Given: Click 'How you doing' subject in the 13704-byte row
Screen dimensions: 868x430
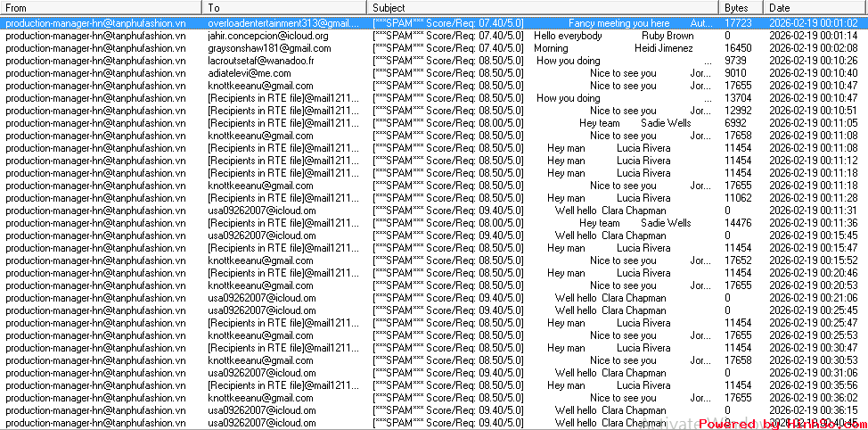Looking at the screenshot, I should [568, 98].
